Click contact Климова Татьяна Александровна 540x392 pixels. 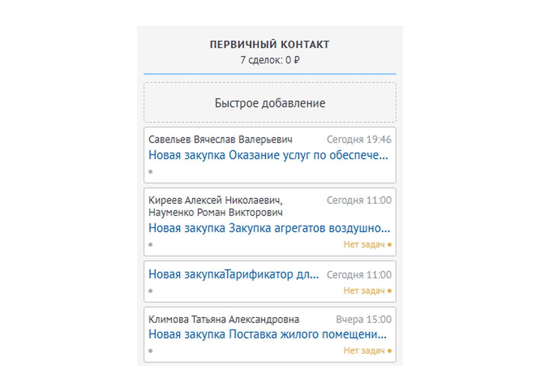(224, 319)
